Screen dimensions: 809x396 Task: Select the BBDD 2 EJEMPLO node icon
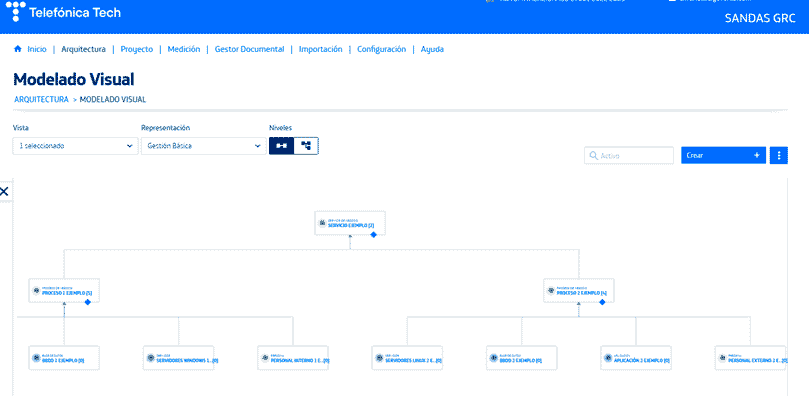point(494,358)
